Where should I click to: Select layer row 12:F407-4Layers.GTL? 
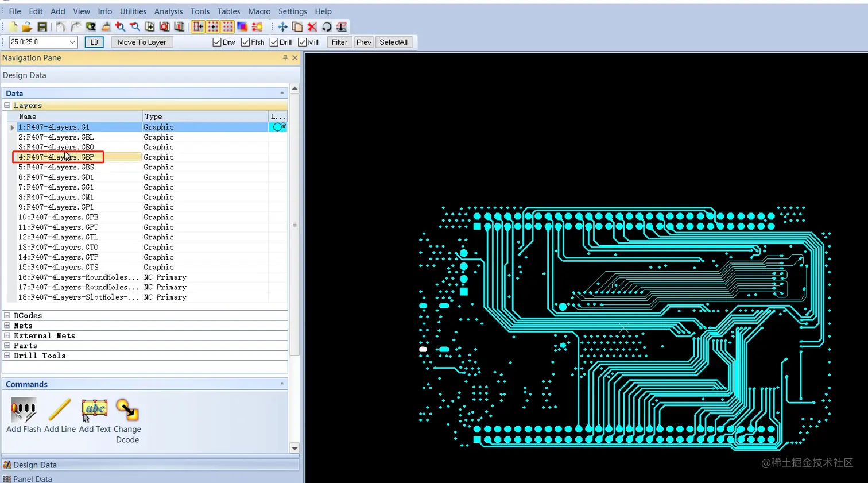click(x=146, y=237)
